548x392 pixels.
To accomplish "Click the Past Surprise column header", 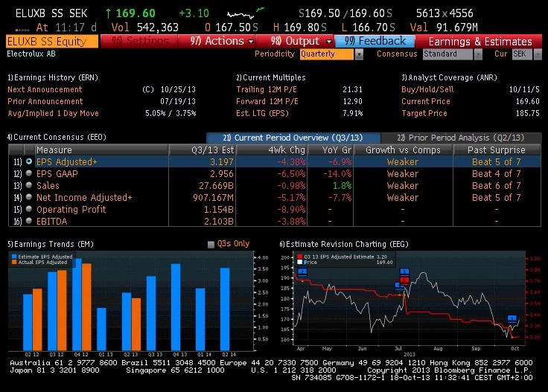I will [497, 150].
